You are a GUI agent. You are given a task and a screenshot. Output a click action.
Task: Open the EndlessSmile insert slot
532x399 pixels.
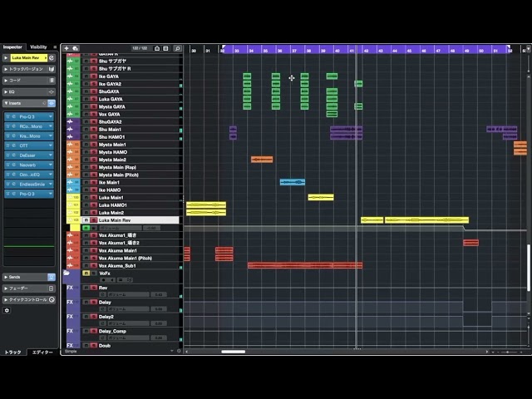click(29, 185)
